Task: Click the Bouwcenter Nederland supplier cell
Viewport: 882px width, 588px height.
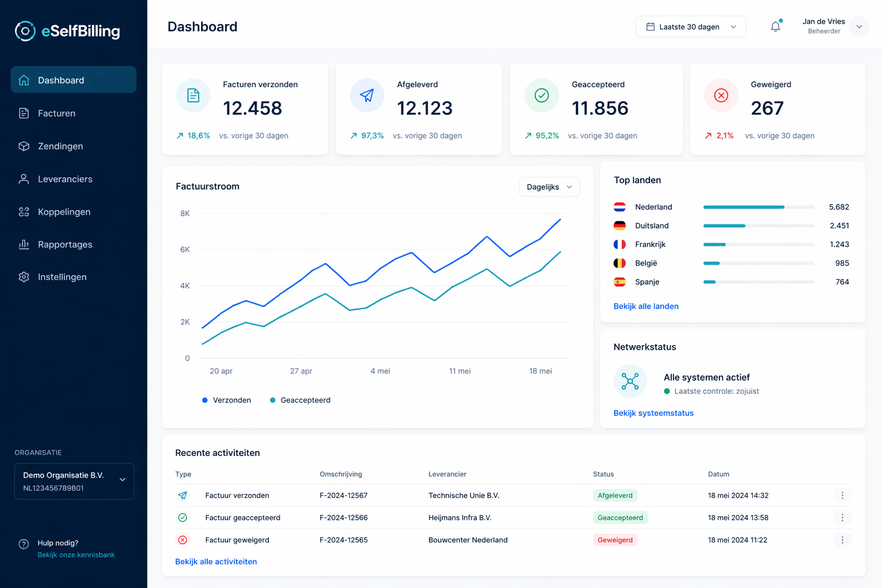Action: tap(468, 540)
